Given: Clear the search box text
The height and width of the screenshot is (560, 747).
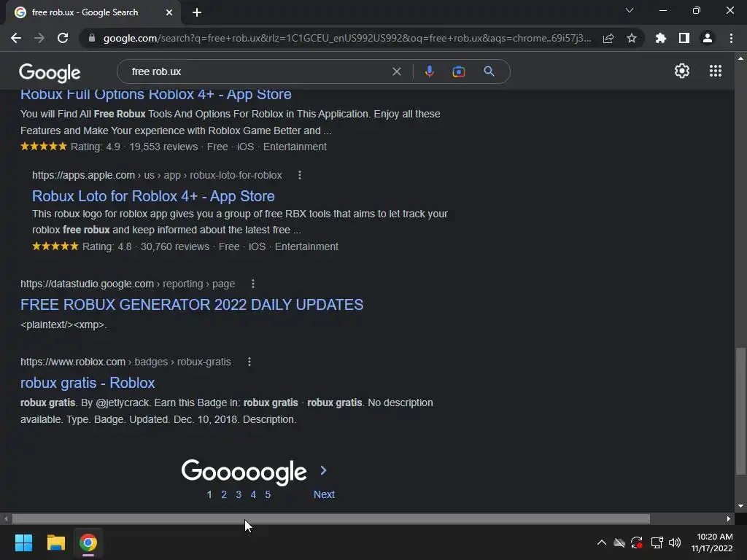Looking at the screenshot, I should point(396,71).
